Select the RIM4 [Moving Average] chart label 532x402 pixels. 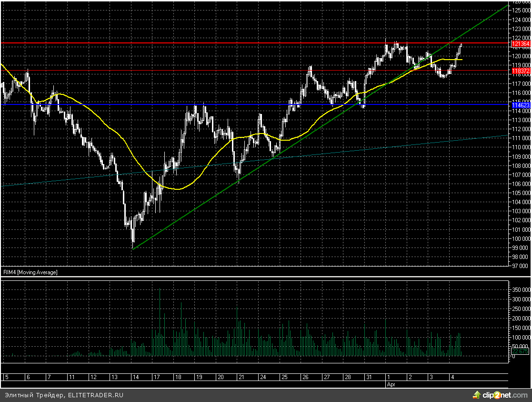31,272
